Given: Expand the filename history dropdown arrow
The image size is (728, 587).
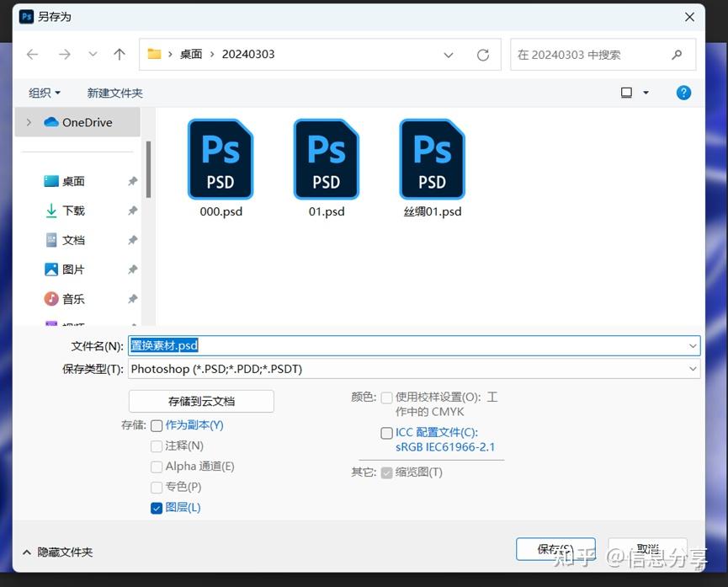Looking at the screenshot, I should click(x=693, y=345).
